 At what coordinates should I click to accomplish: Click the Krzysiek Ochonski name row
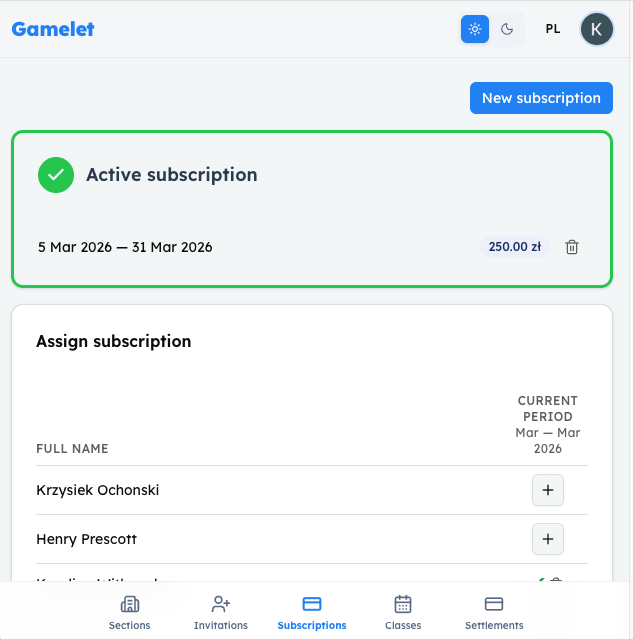click(x=98, y=490)
